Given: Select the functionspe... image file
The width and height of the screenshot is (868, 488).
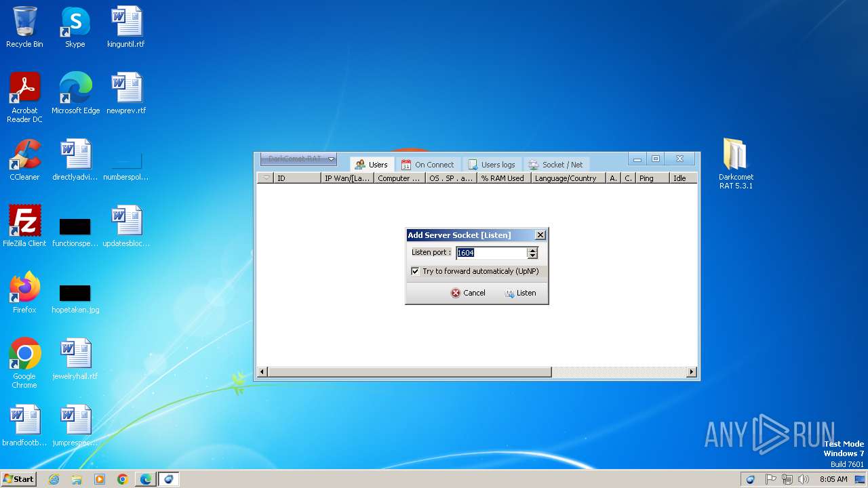Looking at the screenshot, I should click(75, 232).
